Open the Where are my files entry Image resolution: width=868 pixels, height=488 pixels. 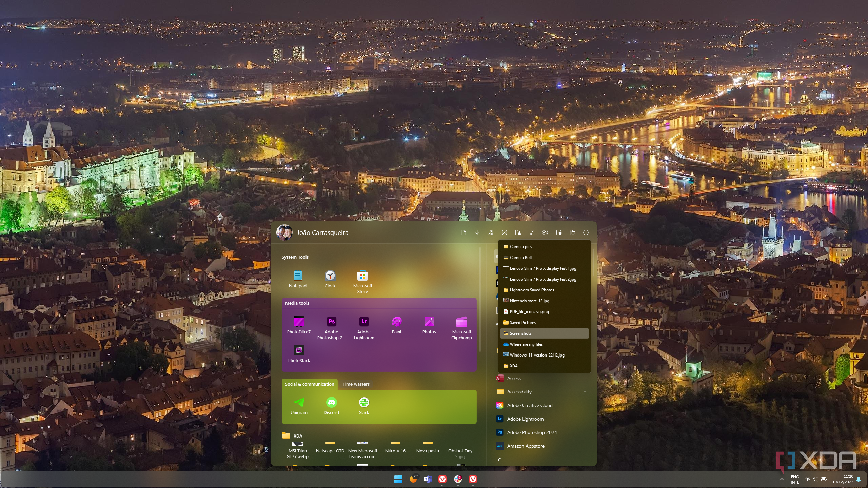tap(544, 344)
